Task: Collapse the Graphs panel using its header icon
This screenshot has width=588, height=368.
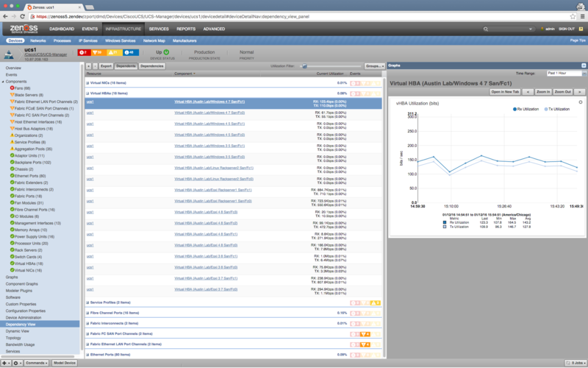Action: coord(584,66)
